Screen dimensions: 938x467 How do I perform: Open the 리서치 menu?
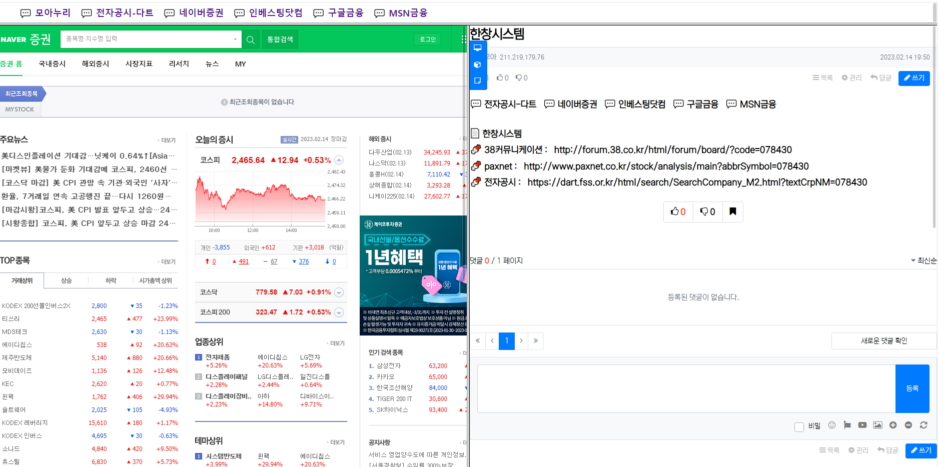(x=179, y=64)
